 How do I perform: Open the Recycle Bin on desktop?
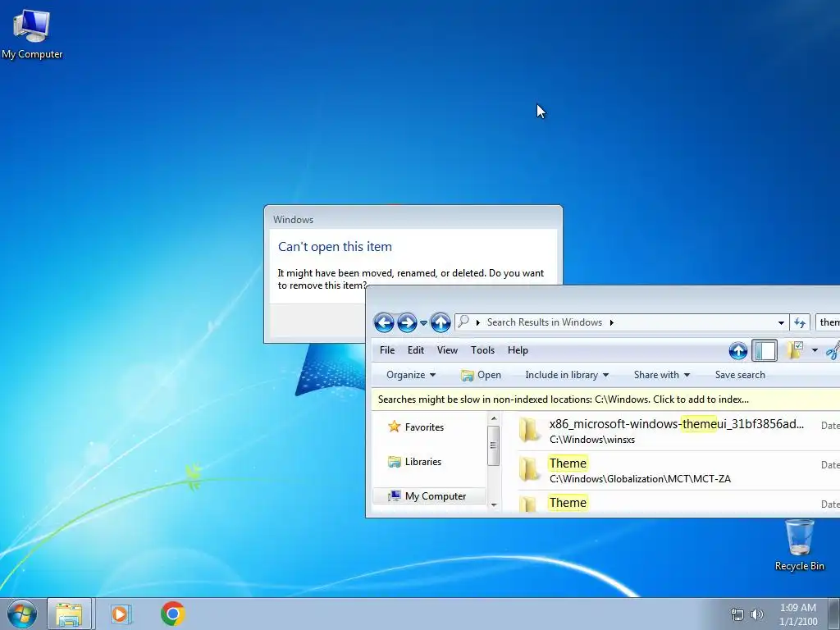tap(799, 546)
